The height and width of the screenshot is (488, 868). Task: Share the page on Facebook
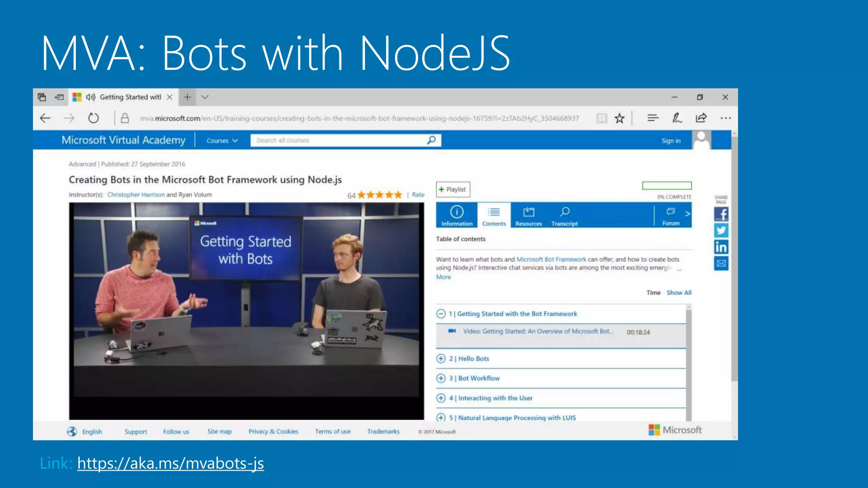(721, 214)
